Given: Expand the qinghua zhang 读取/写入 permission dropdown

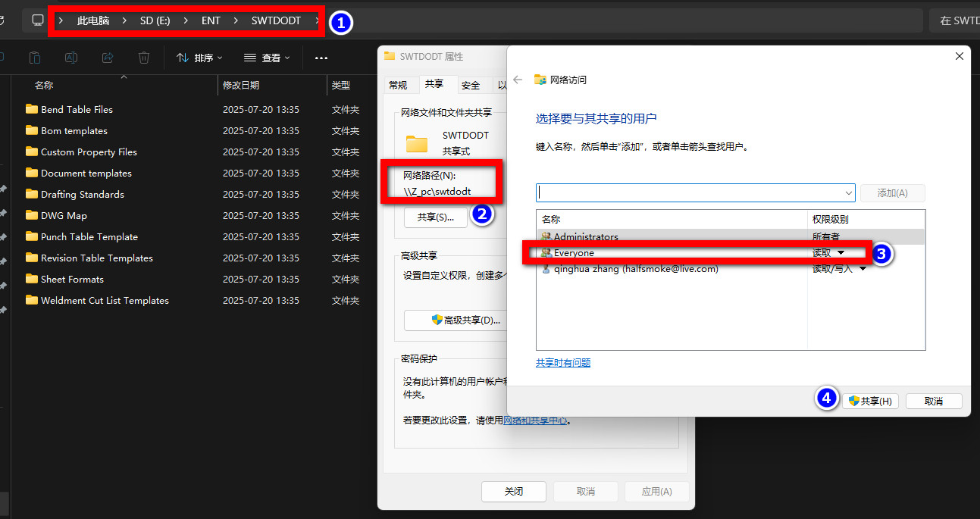Looking at the screenshot, I should coord(863,269).
